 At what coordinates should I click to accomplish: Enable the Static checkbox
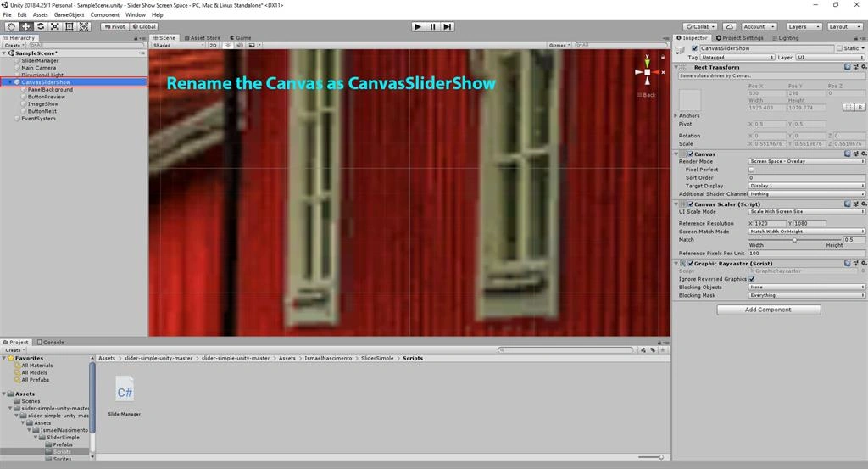coord(839,48)
